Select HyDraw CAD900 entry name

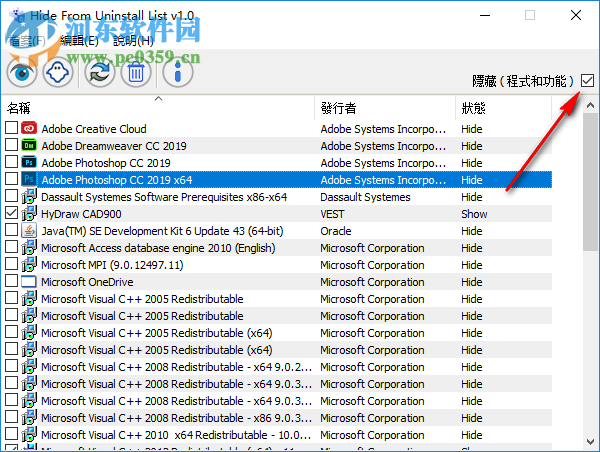point(81,214)
